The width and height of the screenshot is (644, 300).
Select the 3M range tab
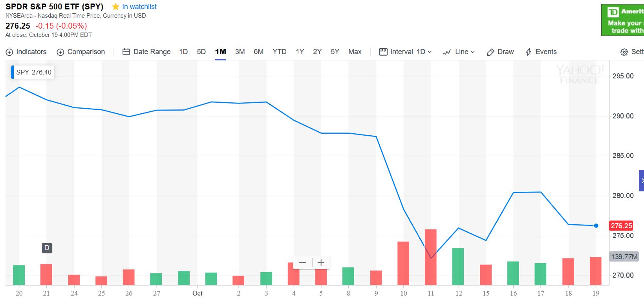(240, 52)
